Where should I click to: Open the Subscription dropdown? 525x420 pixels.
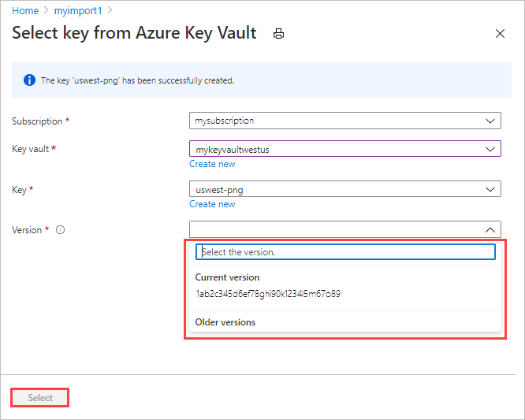(344, 121)
